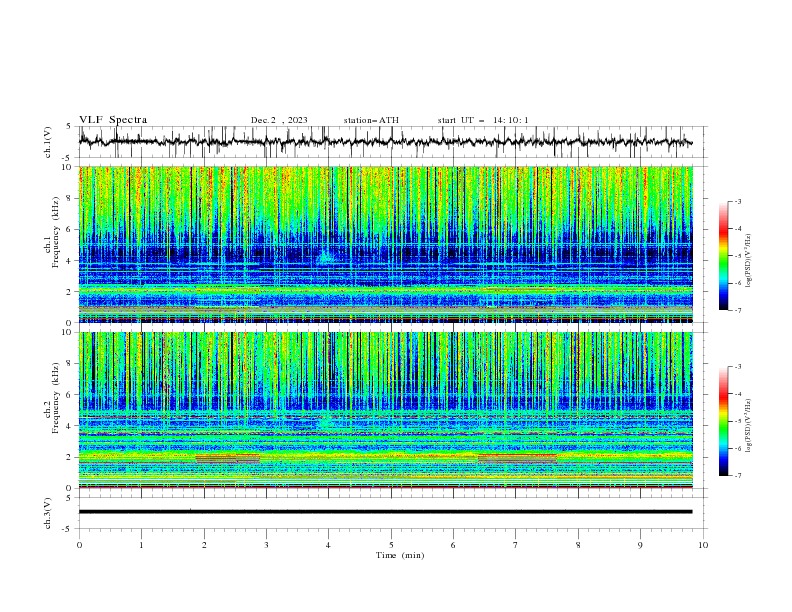792x612 pixels.
Task: Click the "Time (min)" x-axis label
Action: [x=400, y=555]
